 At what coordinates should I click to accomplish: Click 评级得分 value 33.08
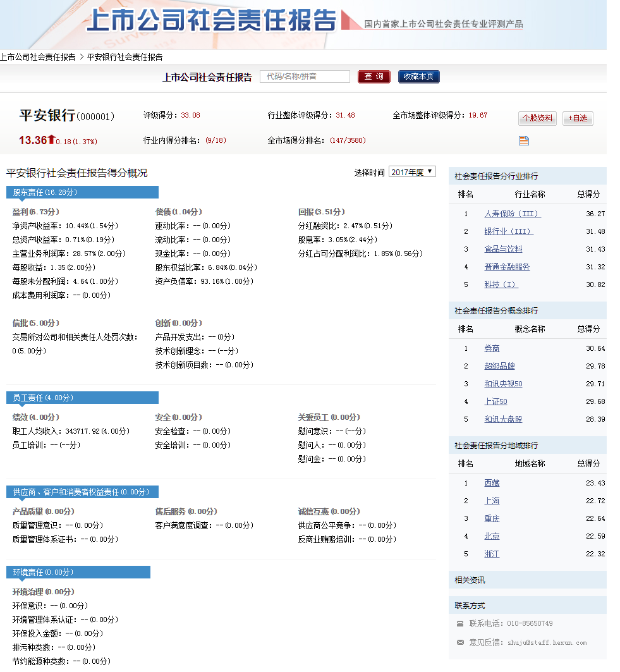pos(190,115)
